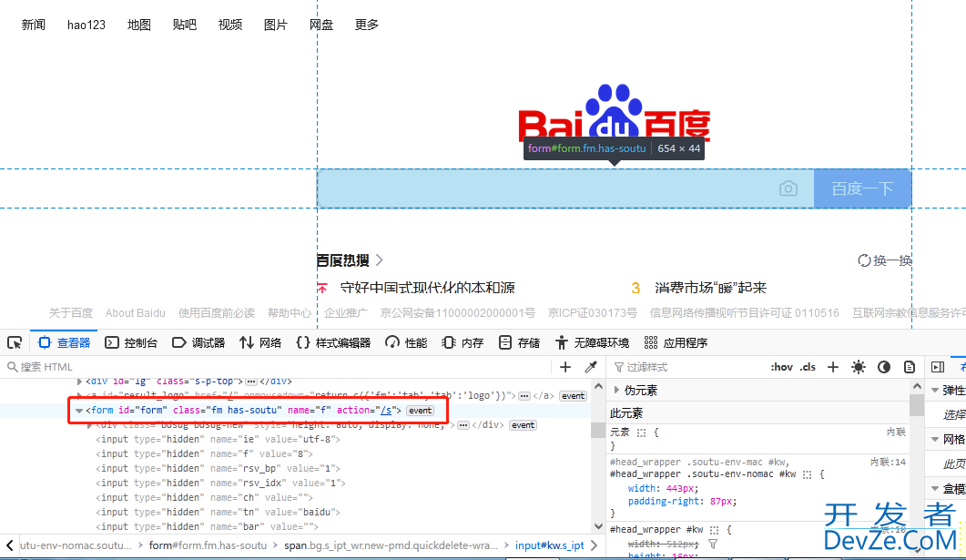The height and width of the screenshot is (560, 966).
Task: Click event badge on the result_logo anchor row
Action: 573,396
